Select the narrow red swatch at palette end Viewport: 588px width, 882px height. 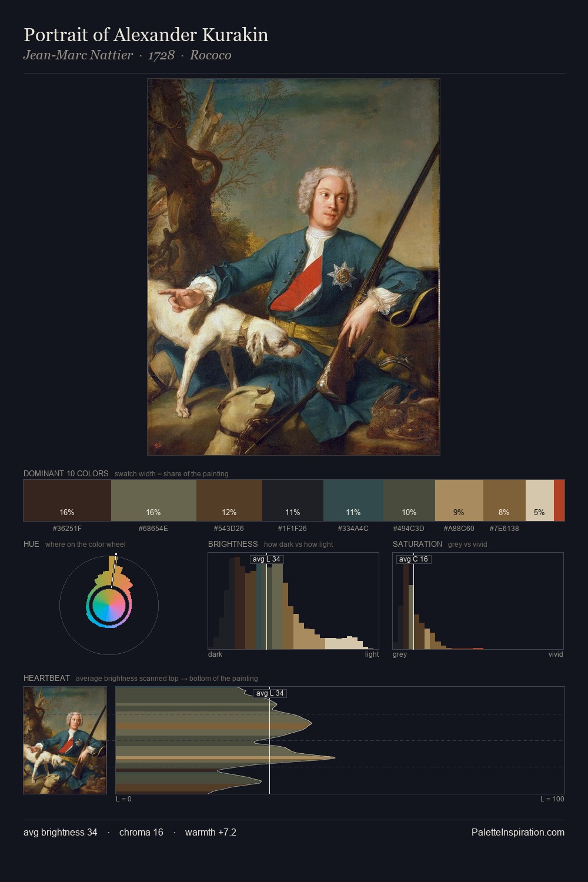click(x=559, y=500)
